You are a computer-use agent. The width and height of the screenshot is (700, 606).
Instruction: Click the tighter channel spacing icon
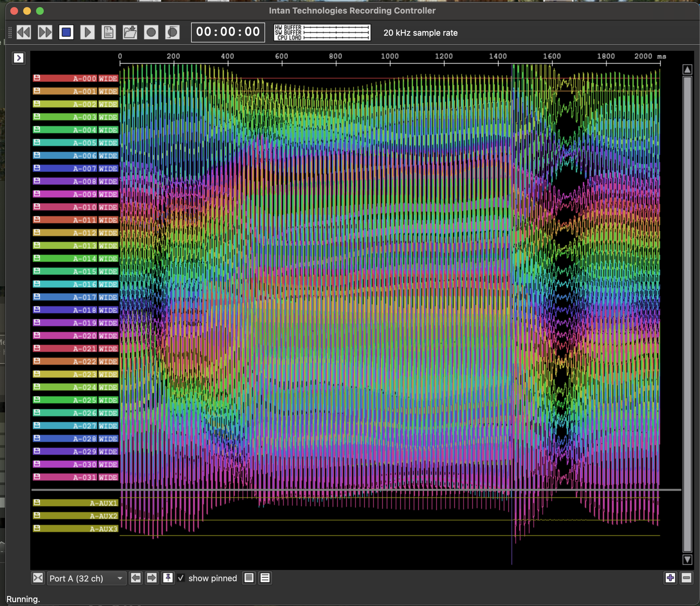249,578
